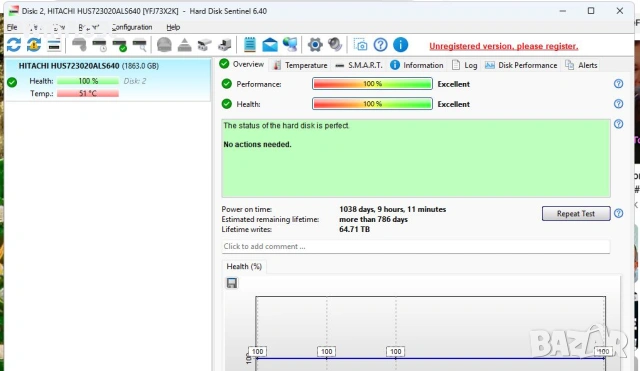Open the gear configuration toolbar icon
The height and width of the screenshot is (371, 640).
coord(315,44)
